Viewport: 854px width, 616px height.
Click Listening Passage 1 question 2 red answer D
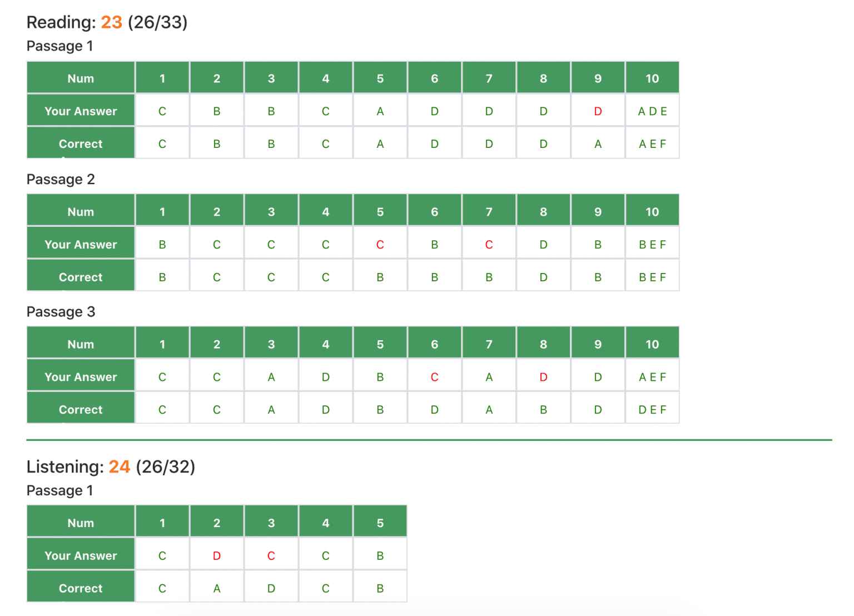(217, 556)
